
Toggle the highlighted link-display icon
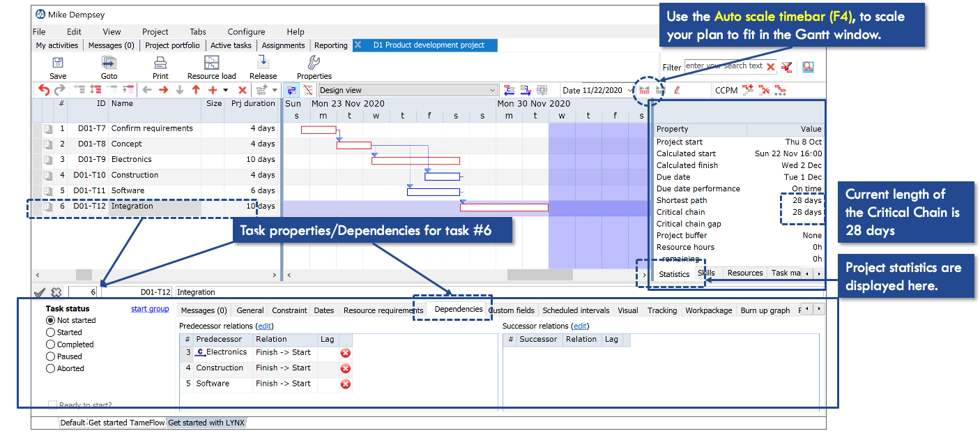[x=292, y=90]
